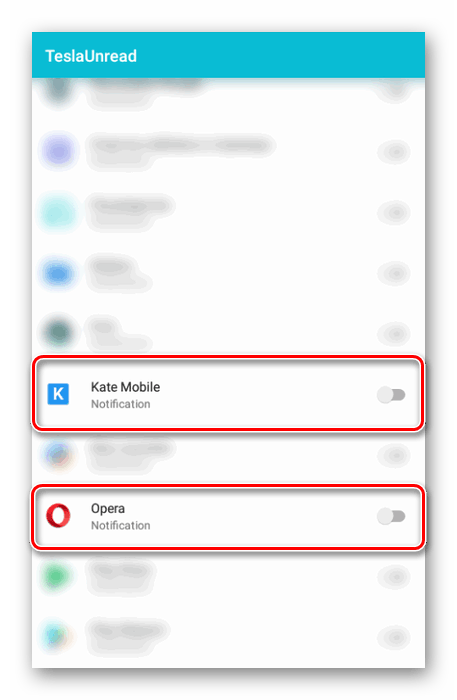Select the blurred dark gray-green app icon

[x=58, y=333]
